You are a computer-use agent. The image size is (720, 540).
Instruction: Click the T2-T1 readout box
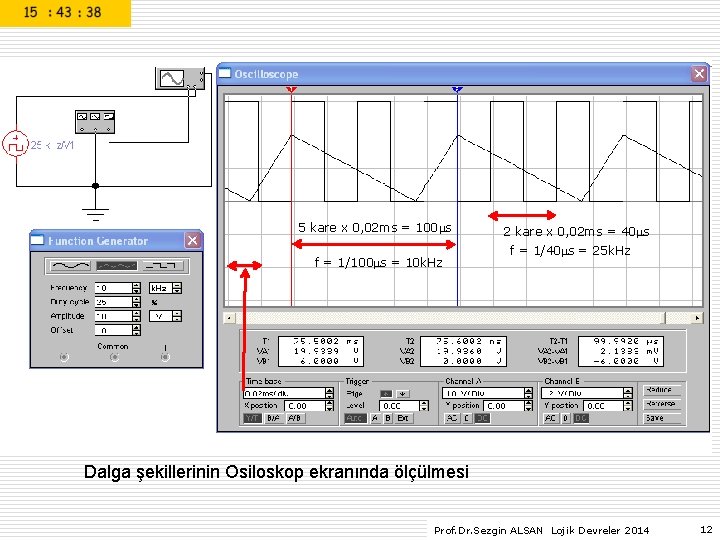[x=621, y=351]
